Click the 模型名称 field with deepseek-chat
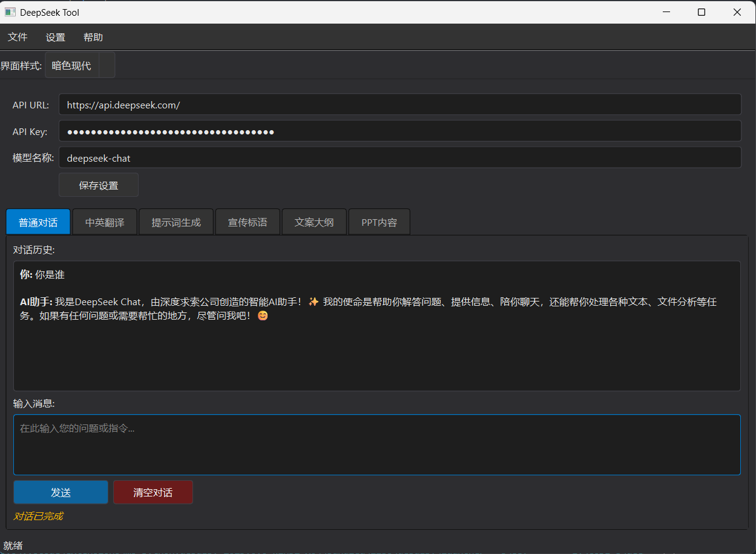Viewport: 756px width, 554px height. pos(400,158)
